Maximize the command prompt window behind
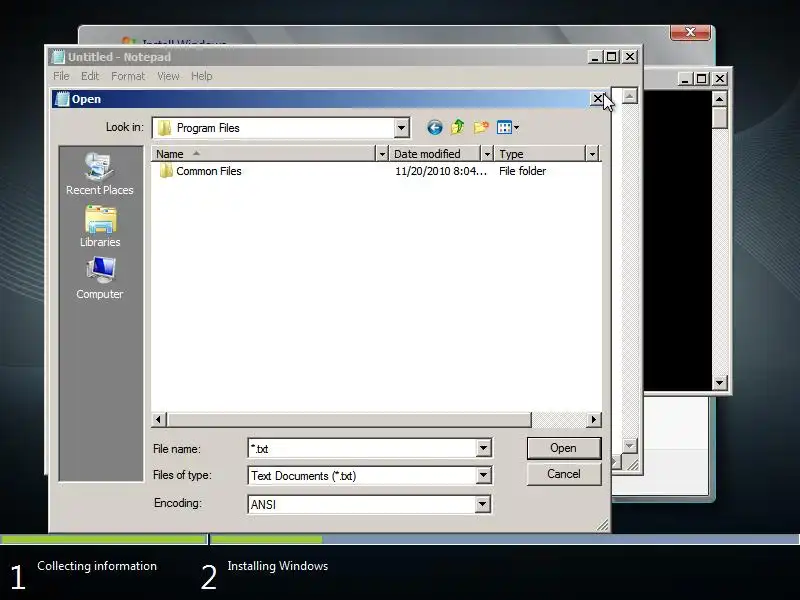Image resolution: width=800 pixels, height=600 pixels. tap(702, 79)
